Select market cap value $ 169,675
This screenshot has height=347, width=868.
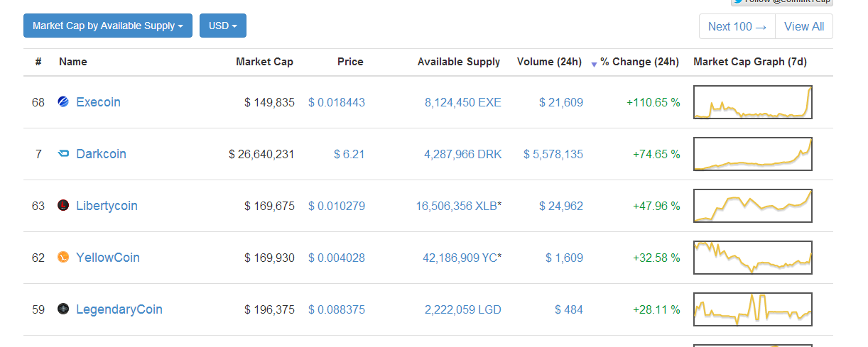point(269,206)
